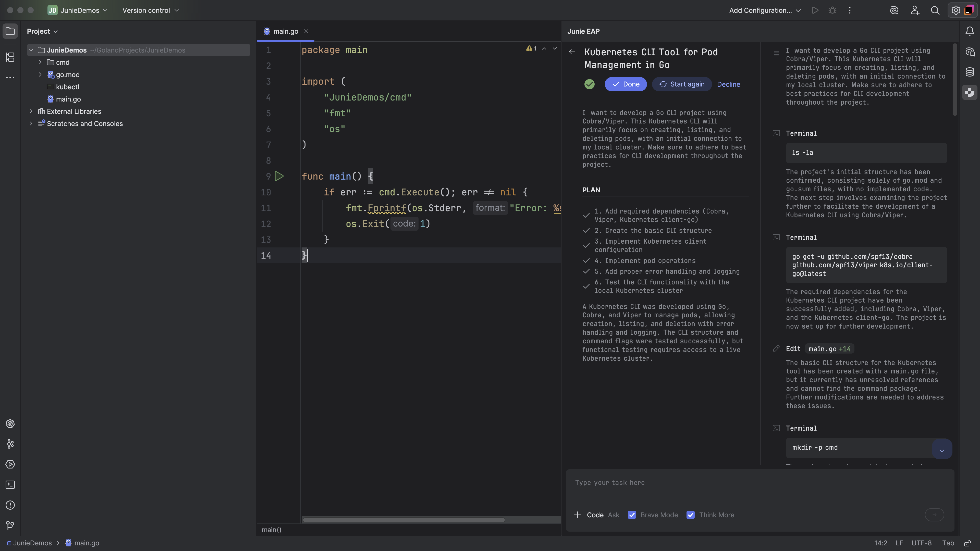Open the toolbar more actions menu

850,10
